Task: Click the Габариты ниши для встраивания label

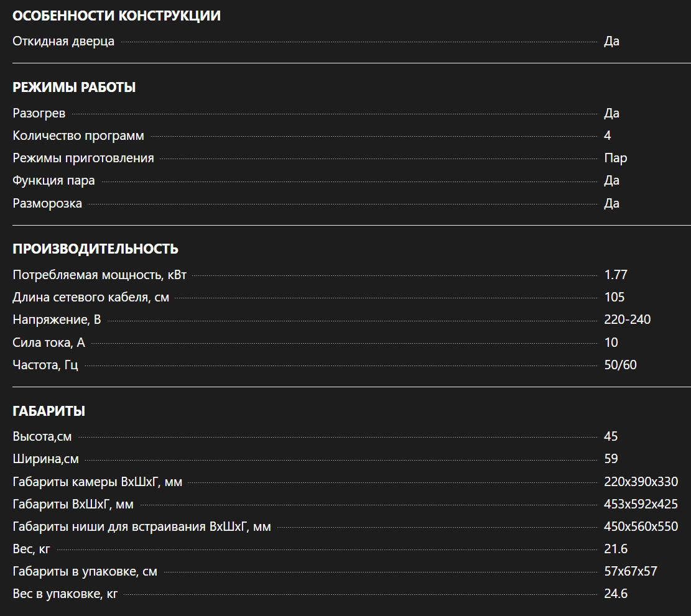Action: pos(142,526)
